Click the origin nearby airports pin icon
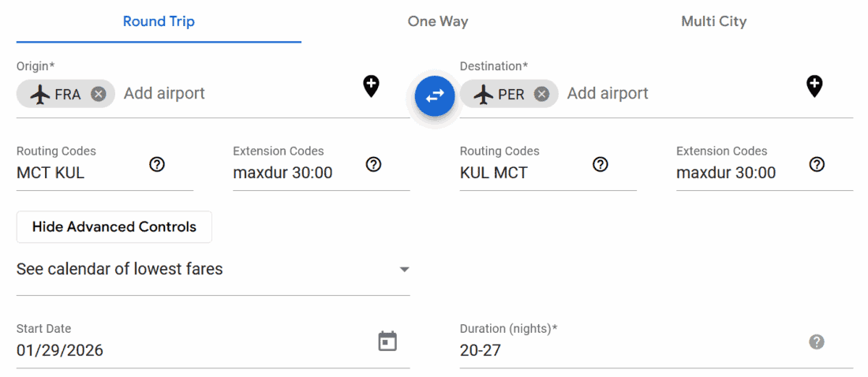 [371, 86]
